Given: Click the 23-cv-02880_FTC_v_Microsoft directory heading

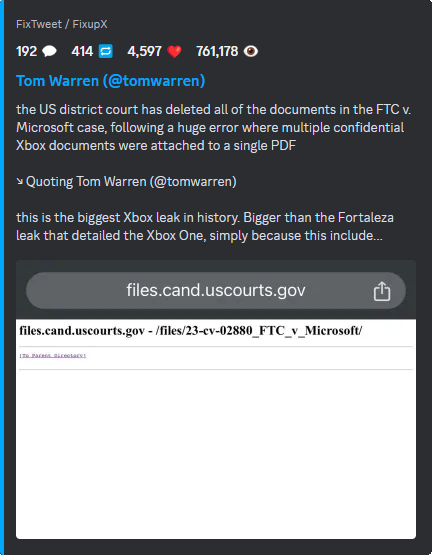Looking at the screenshot, I should pos(191,330).
